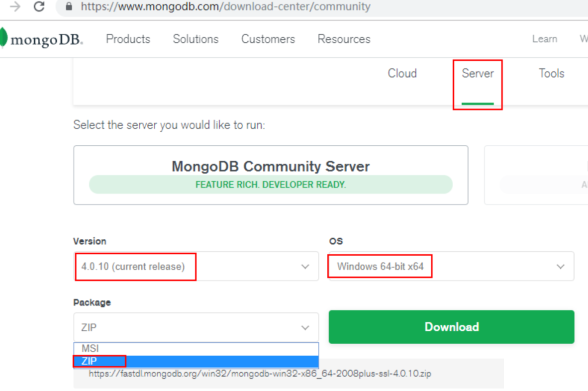Go to Customers in navigation
Image resolution: width=588 pixels, height=391 pixels.
coord(268,39)
